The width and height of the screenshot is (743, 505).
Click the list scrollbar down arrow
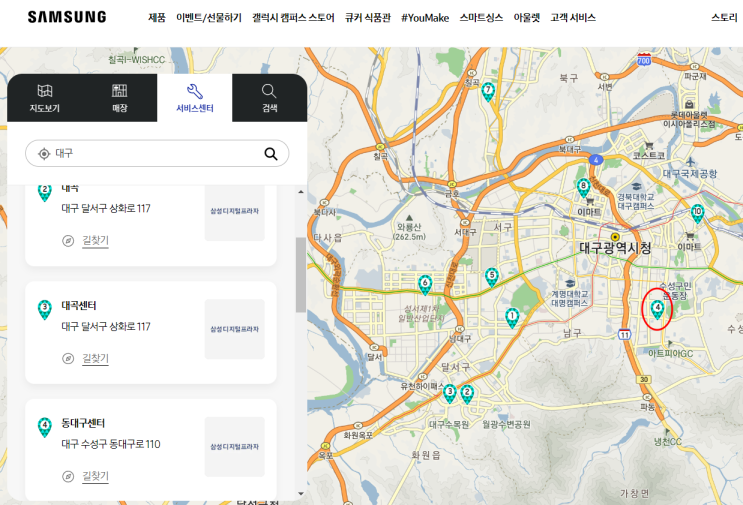pyautogui.click(x=301, y=494)
